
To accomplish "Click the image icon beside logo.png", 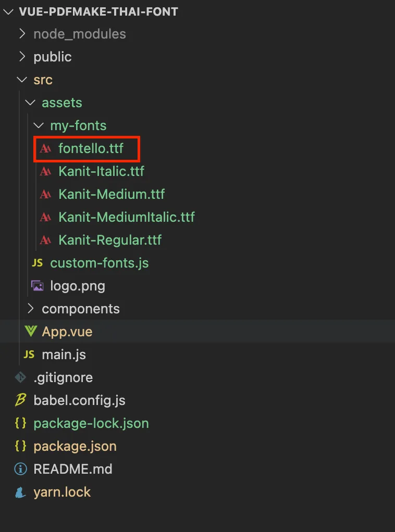I will click(x=38, y=286).
